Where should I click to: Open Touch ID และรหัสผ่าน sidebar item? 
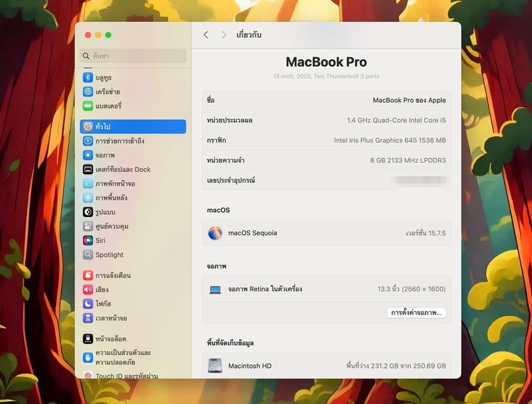pos(133,376)
